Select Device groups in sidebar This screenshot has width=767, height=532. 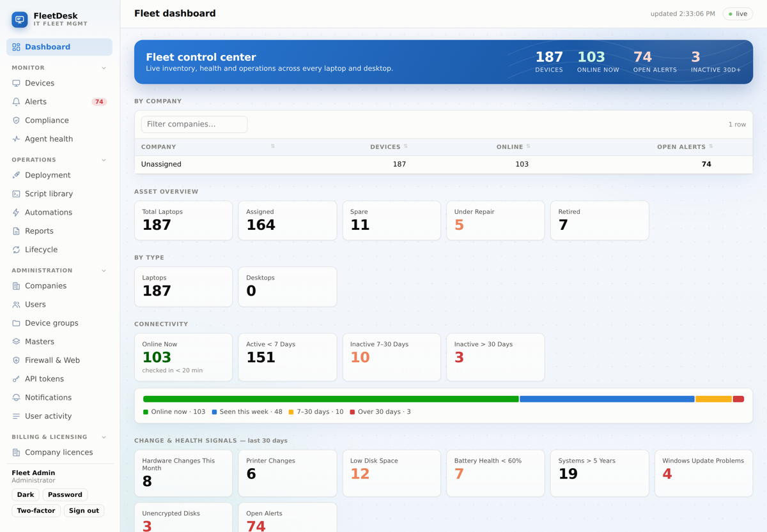point(59,323)
